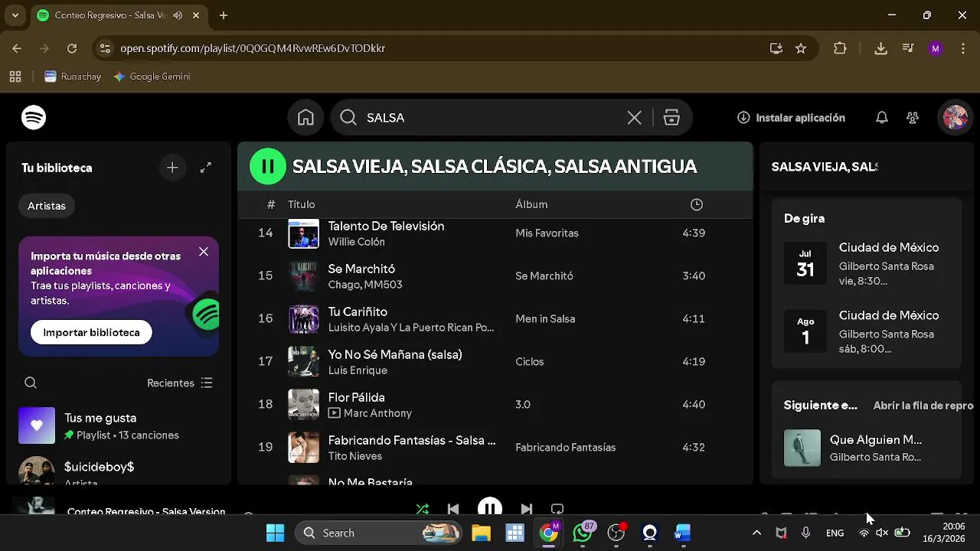
Task: Go to Spotify home
Action: tap(305, 117)
